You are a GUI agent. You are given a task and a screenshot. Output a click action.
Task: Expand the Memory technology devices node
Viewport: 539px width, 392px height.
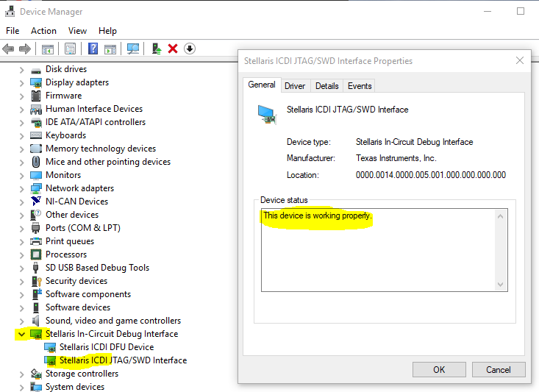21,149
